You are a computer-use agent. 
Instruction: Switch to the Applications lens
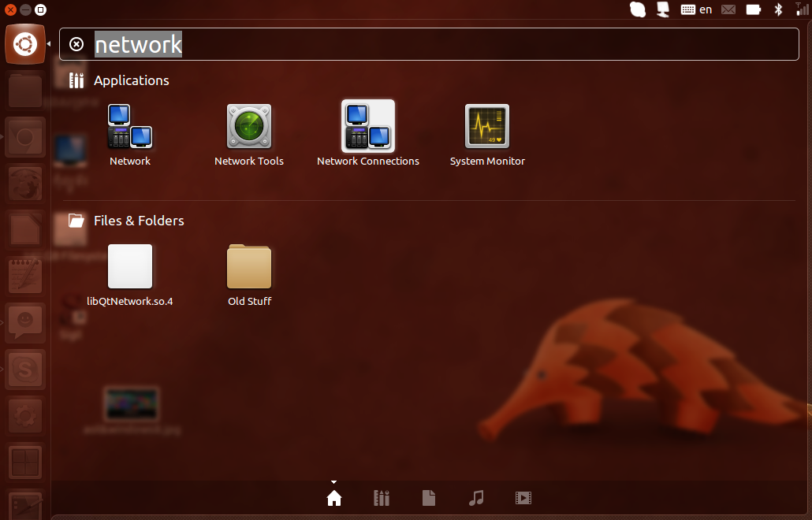[x=382, y=498]
